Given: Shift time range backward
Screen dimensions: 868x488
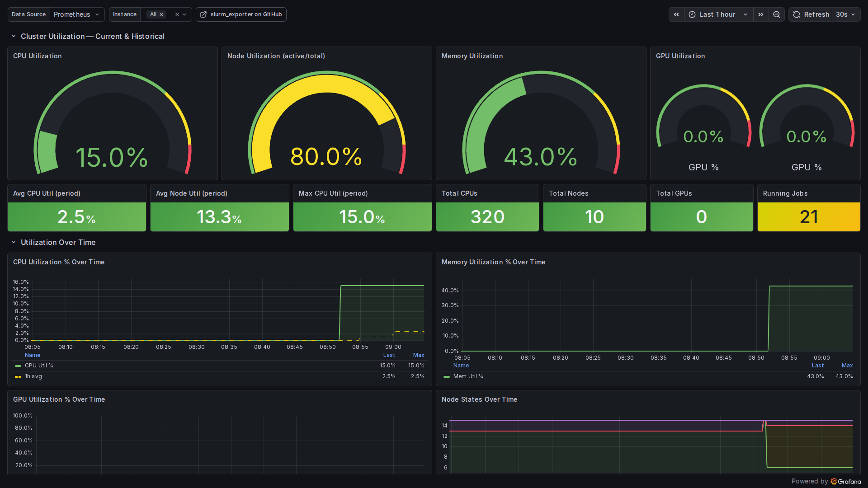Looking at the screenshot, I should click(x=676, y=14).
